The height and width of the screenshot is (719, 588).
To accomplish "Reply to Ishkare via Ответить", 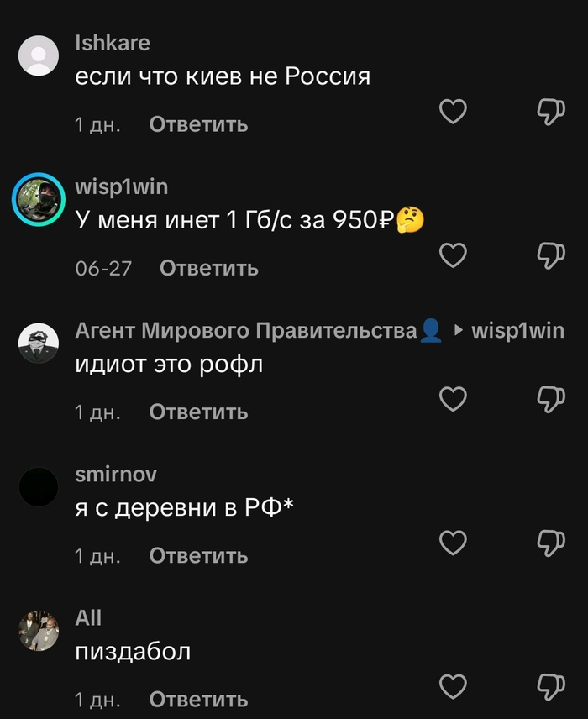I will click(198, 124).
